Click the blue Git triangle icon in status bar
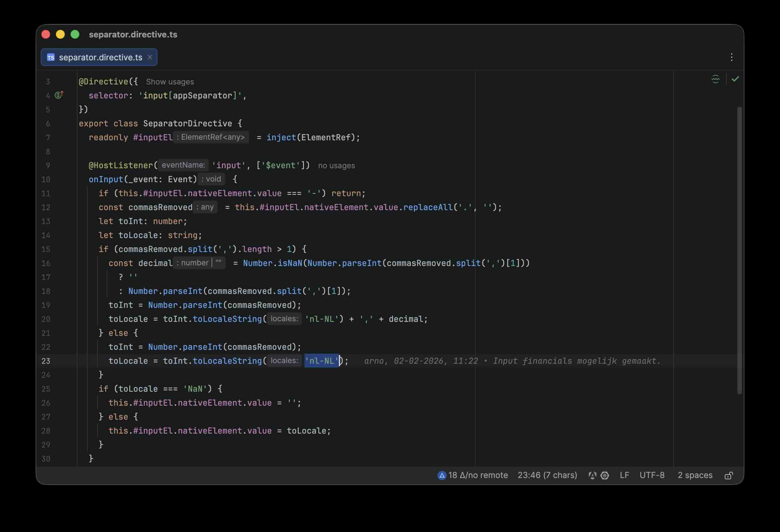Screen dimensions: 780x532 (x=442, y=475)
